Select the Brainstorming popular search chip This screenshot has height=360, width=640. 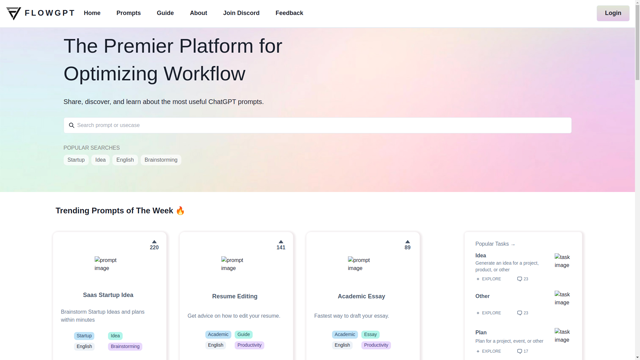coord(161,160)
